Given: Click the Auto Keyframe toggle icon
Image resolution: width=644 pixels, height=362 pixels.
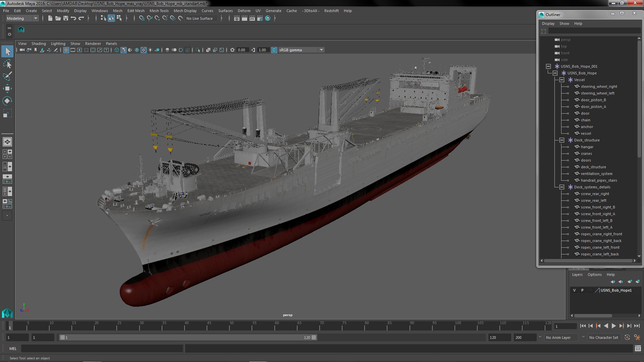Looking at the screenshot, I should click(x=627, y=338).
